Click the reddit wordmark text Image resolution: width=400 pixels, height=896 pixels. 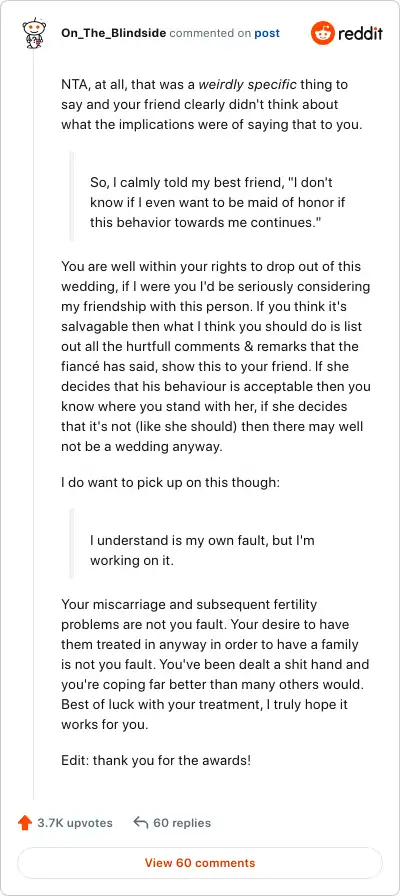(360, 34)
